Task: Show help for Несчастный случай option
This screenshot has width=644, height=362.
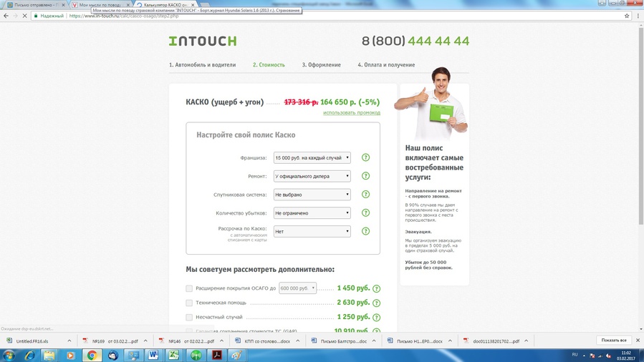Action: [x=376, y=318]
